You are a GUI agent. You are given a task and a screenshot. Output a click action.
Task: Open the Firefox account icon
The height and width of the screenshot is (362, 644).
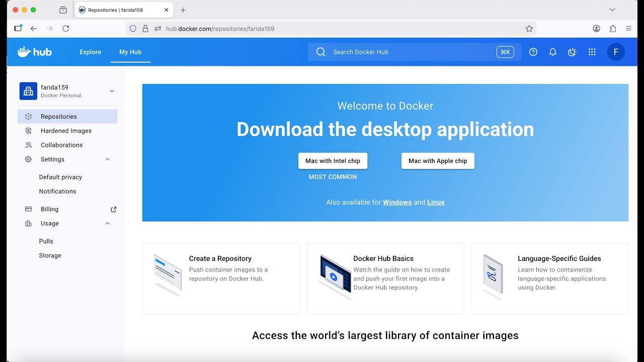[x=596, y=29]
